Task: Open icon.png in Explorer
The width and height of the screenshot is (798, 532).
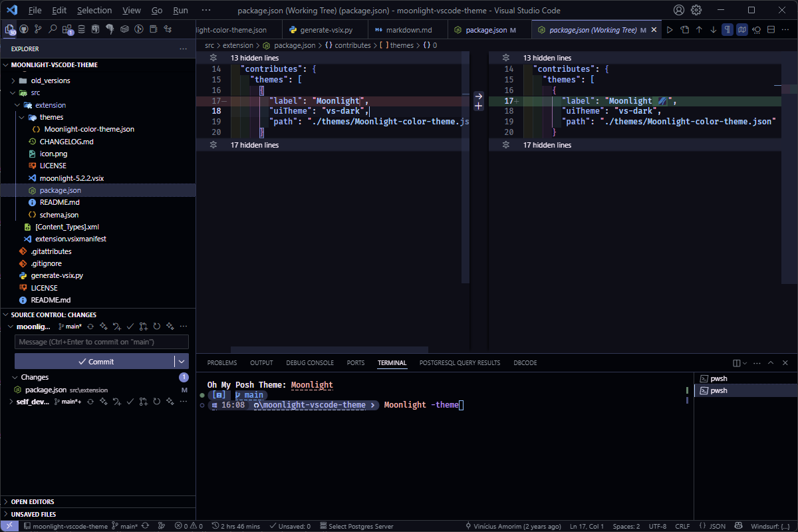Action: click(53, 154)
